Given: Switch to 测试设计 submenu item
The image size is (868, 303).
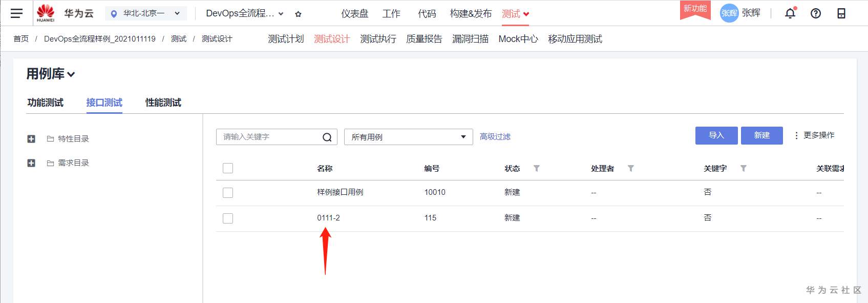Looking at the screenshot, I should (x=332, y=39).
